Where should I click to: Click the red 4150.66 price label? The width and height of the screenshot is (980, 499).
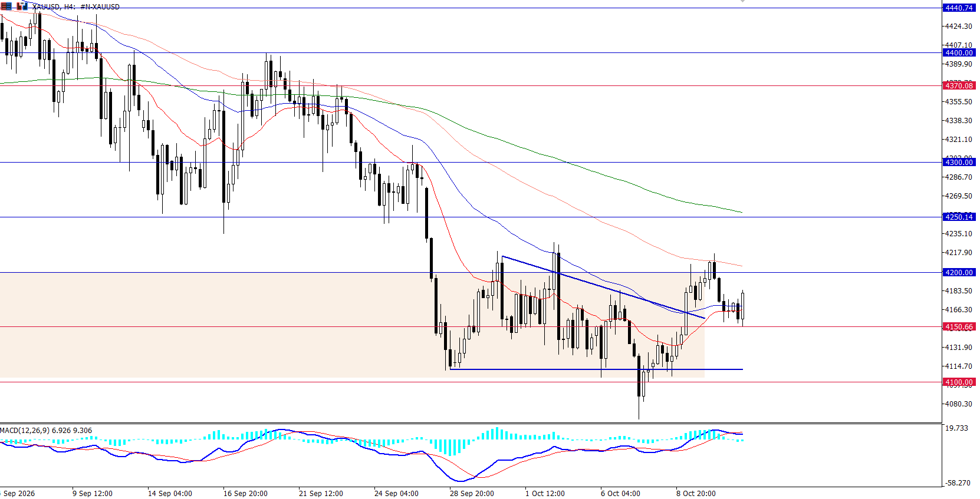coord(959,326)
